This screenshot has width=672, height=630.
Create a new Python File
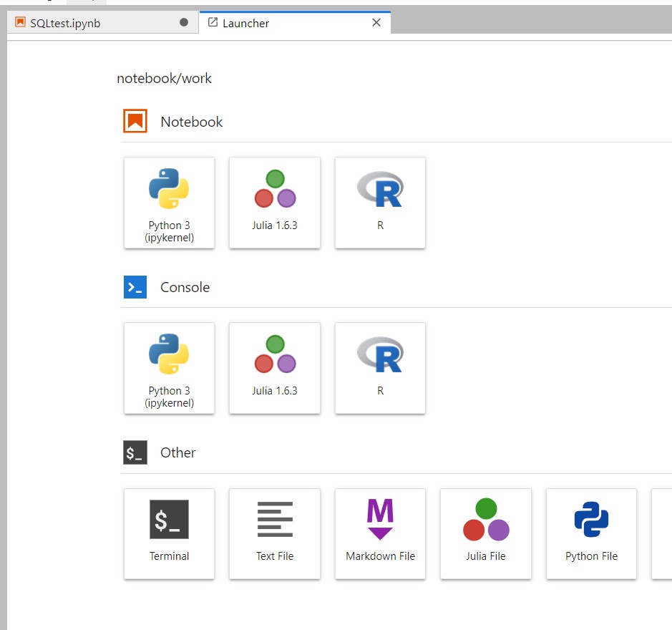coord(591,533)
